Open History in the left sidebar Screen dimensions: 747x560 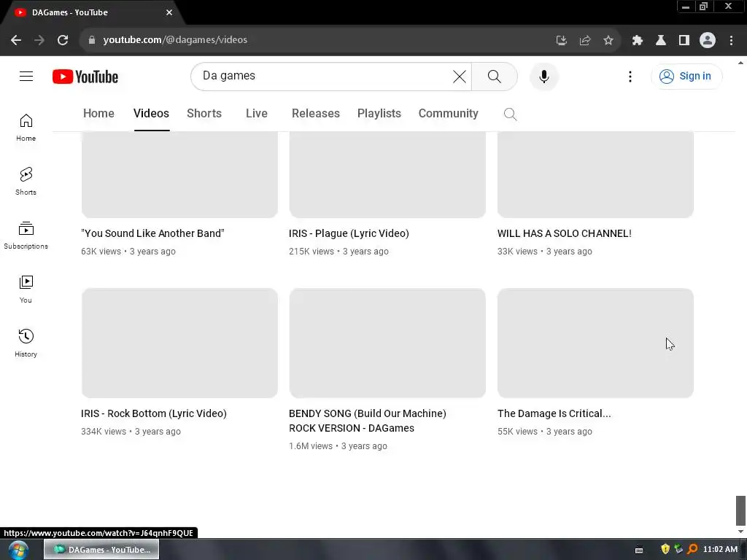pyautogui.click(x=26, y=343)
